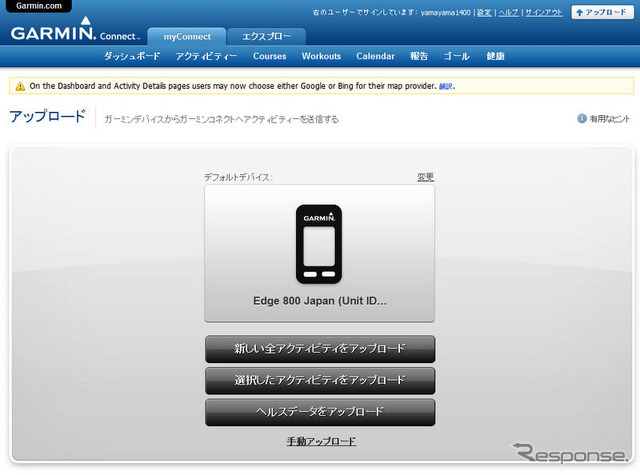Click 新しい全アクティビティをアップロード button
Screen dimensions: 640x475
[320, 349]
